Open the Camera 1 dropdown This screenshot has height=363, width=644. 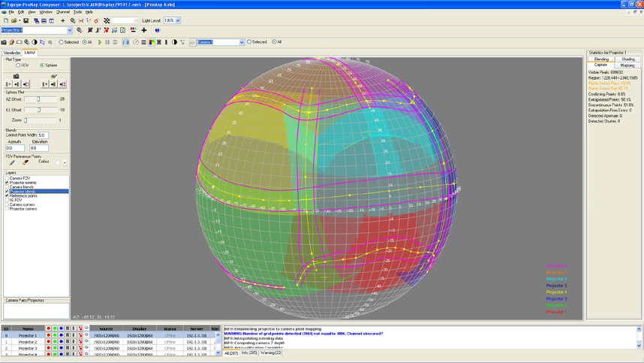[x=242, y=42]
